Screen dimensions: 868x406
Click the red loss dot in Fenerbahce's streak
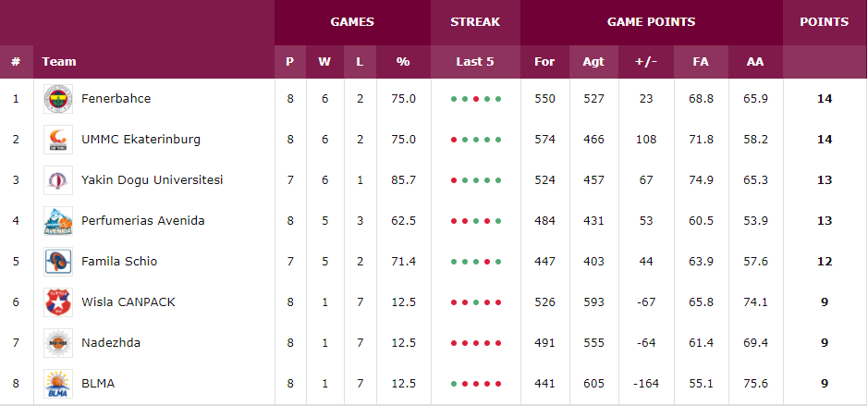click(475, 99)
